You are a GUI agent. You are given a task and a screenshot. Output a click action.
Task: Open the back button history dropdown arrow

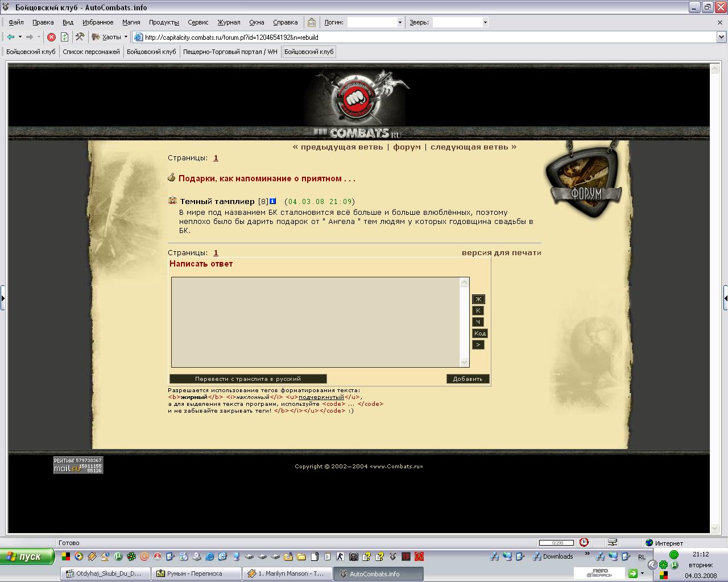coord(20,37)
